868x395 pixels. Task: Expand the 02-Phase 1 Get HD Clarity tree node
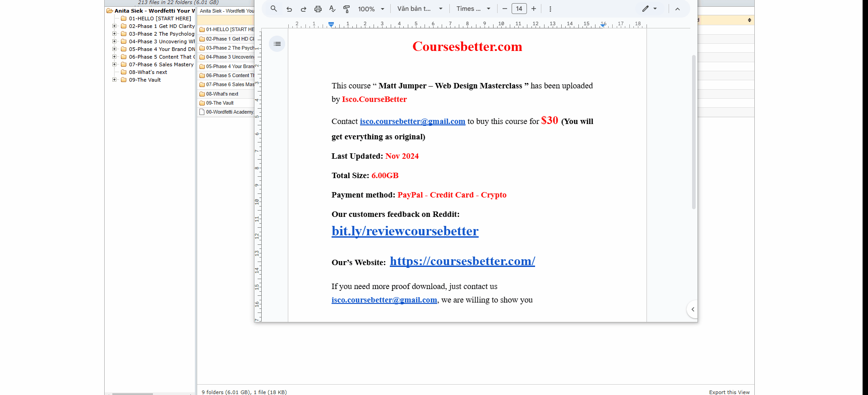pos(115,26)
